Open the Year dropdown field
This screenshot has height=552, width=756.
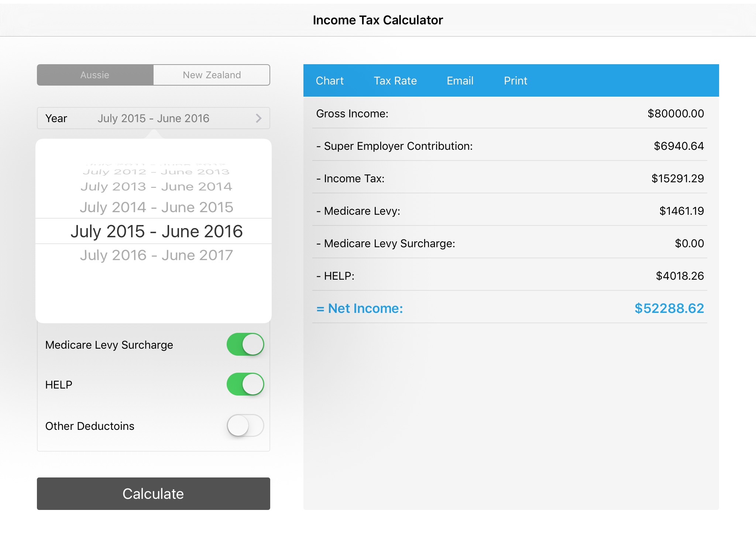153,118
